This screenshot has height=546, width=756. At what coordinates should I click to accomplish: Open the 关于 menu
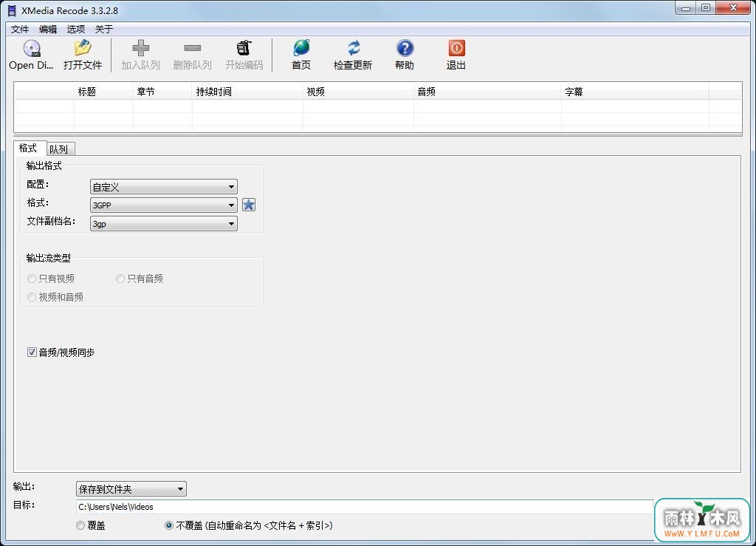(103, 30)
